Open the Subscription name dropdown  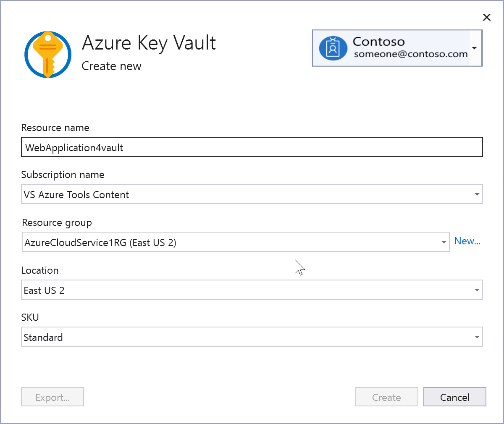477,194
